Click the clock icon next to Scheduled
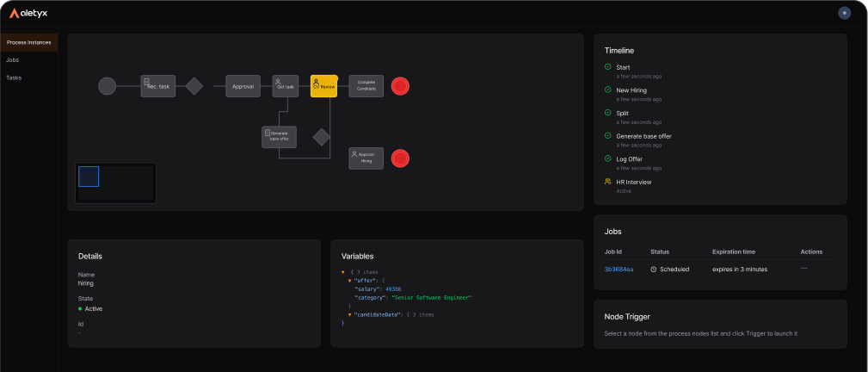Screen dimensions: 868x372 tap(654, 270)
